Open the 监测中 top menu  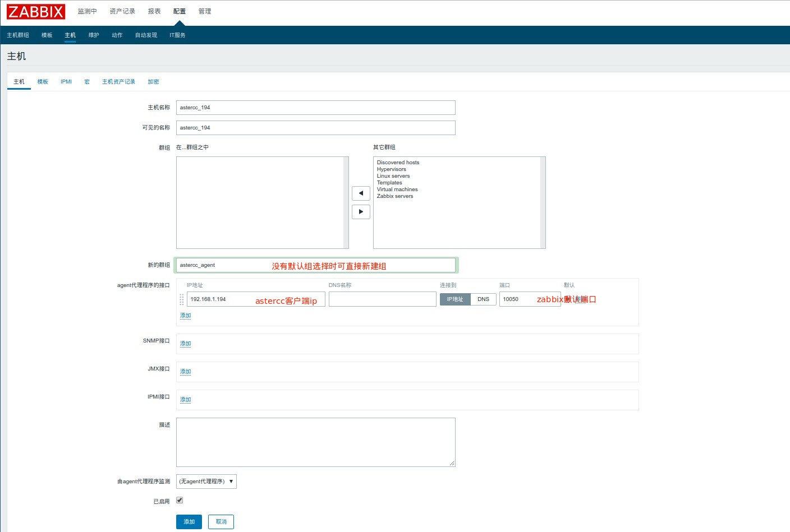point(87,11)
